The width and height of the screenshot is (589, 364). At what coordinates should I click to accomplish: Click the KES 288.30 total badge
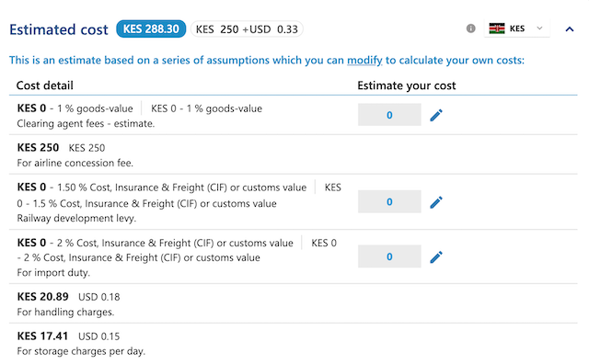pyautogui.click(x=151, y=28)
